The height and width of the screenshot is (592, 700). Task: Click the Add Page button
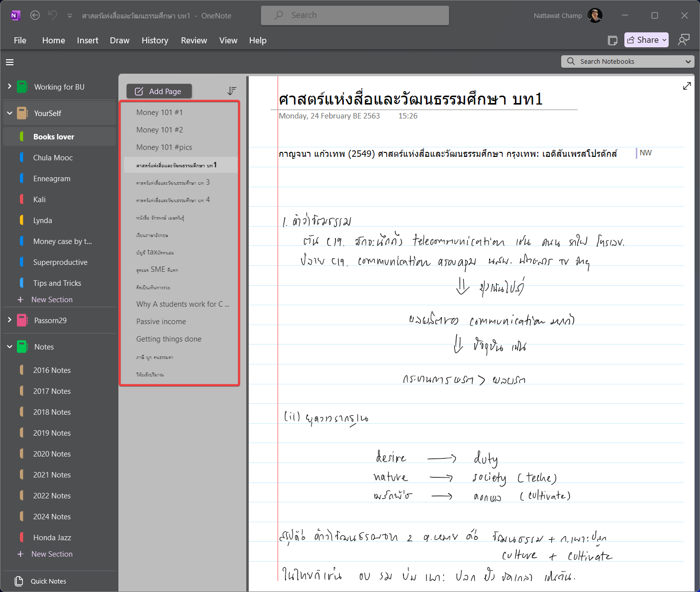[159, 91]
